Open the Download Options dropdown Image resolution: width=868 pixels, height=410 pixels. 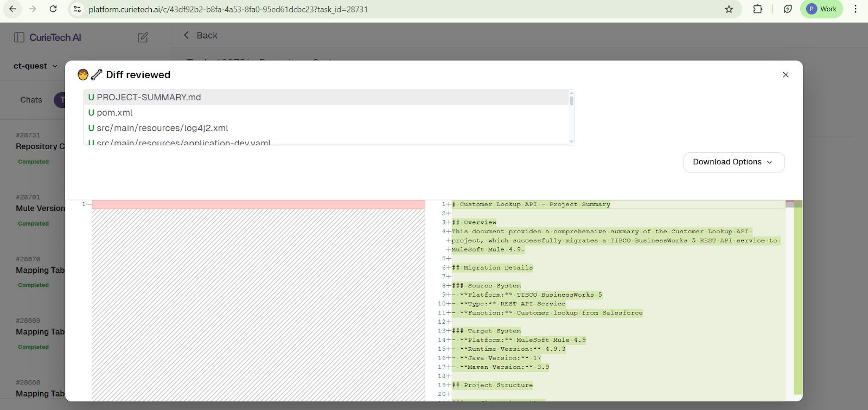pyautogui.click(x=734, y=162)
